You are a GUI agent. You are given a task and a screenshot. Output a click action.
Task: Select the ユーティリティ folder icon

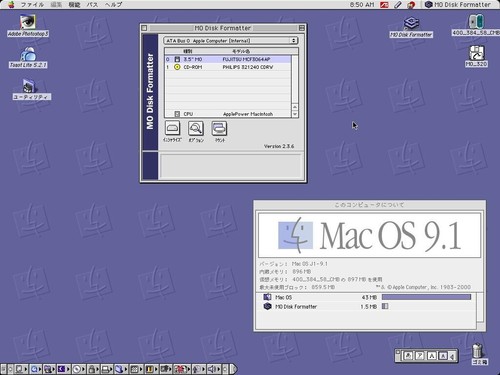(x=31, y=89)
